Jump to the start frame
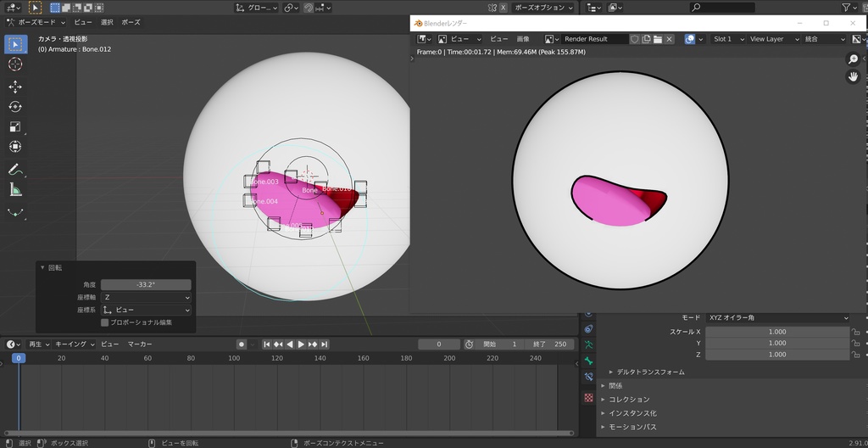 click(267, 344)
